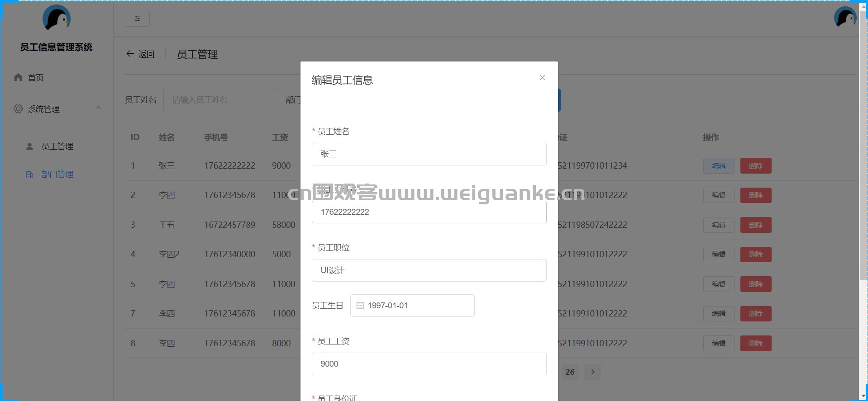Open the 员工生日 date picker
The height and width of the screenshot is (401, 868).
tap(412, 306)
